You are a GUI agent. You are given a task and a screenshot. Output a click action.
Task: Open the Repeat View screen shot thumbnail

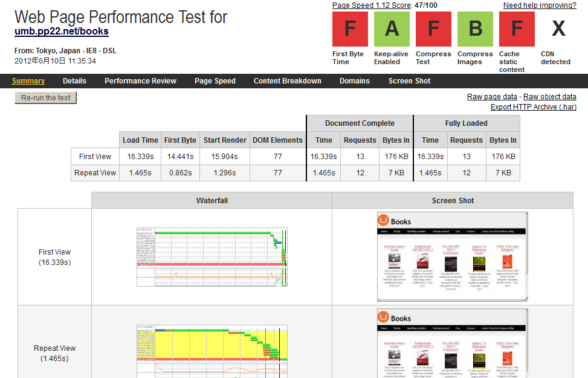(452, 344)
